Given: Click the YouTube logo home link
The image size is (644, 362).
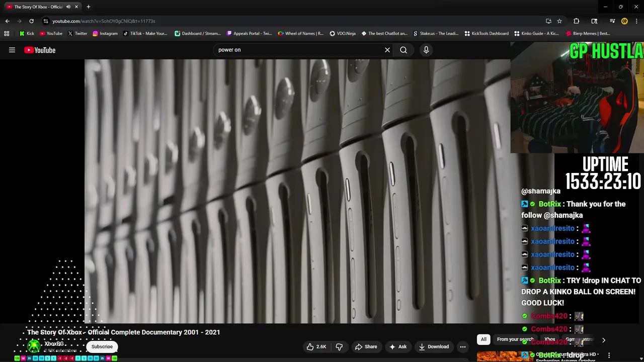Looking at the screenshot, I should tap(40, 50).
